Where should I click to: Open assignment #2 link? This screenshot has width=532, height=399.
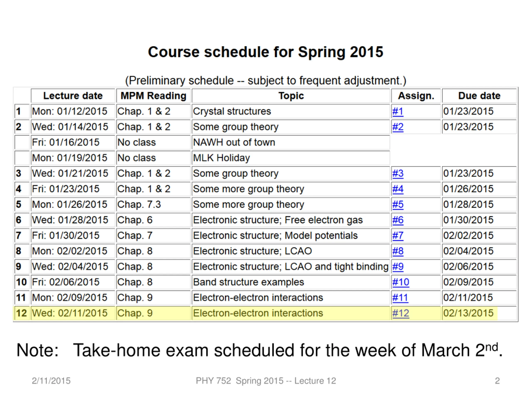(398, 127)
